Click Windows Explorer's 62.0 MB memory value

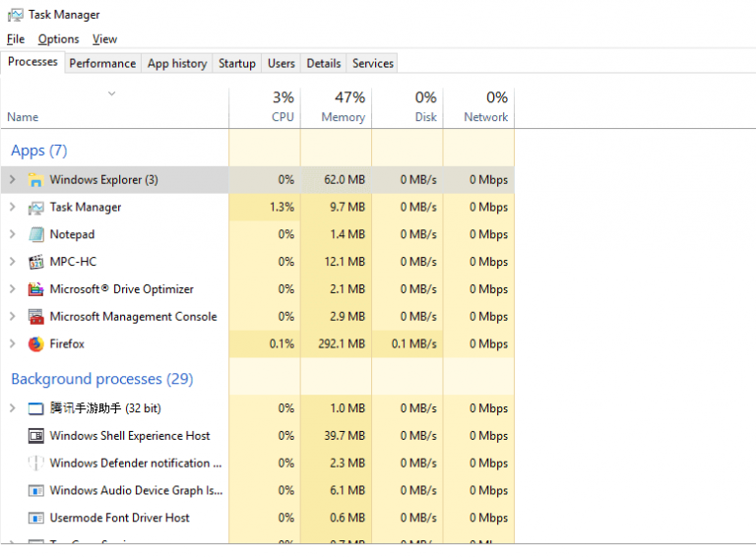point(345,180)
